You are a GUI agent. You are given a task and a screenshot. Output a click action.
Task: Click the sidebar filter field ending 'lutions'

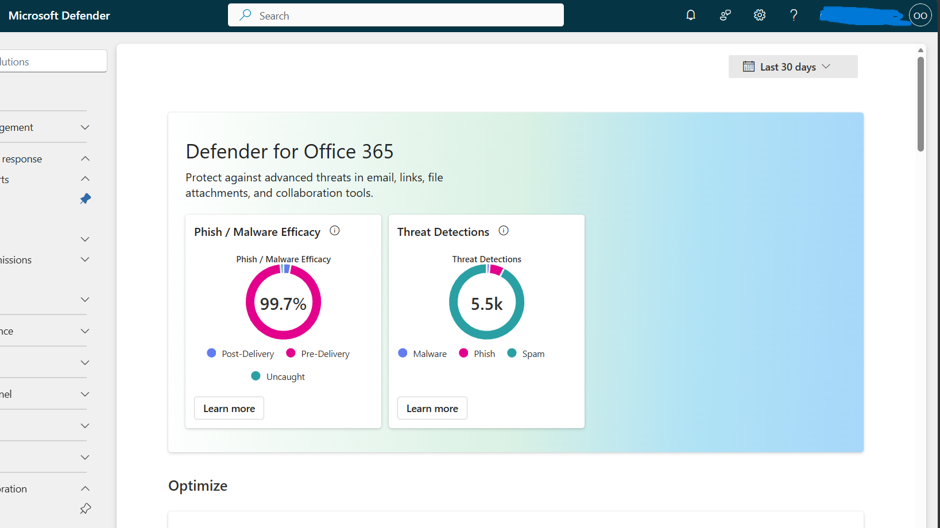tap(53, 61)
